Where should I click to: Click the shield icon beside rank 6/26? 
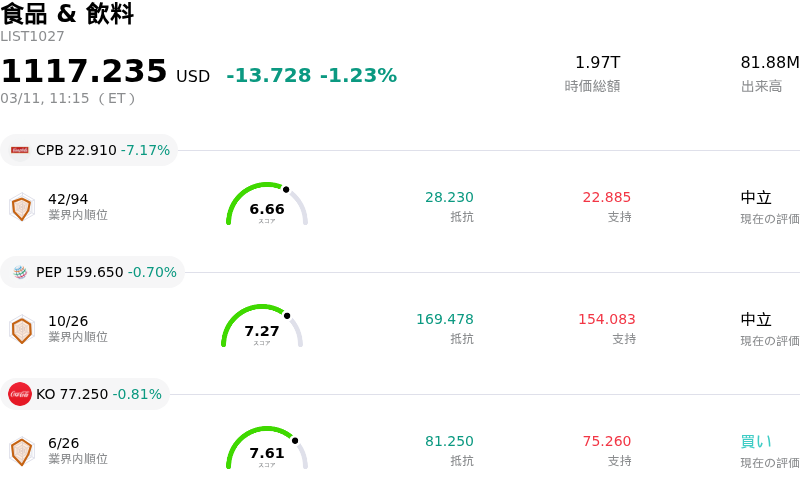[21, 451]
